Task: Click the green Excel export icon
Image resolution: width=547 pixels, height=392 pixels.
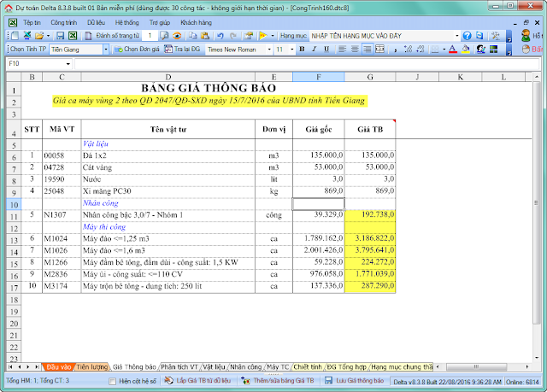Action: (x=73, y=36)
